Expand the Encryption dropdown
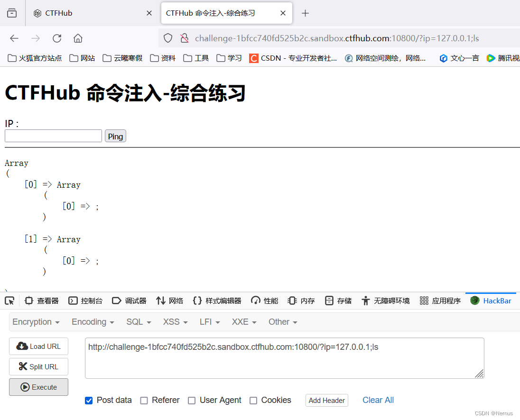 click(x=36, y=322)
